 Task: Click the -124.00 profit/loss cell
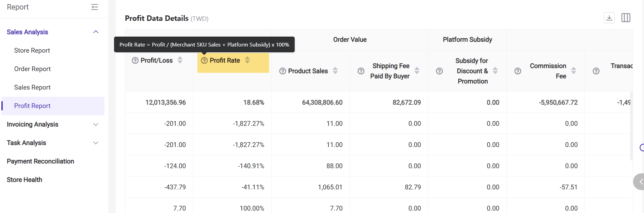[x=175, y=166]
